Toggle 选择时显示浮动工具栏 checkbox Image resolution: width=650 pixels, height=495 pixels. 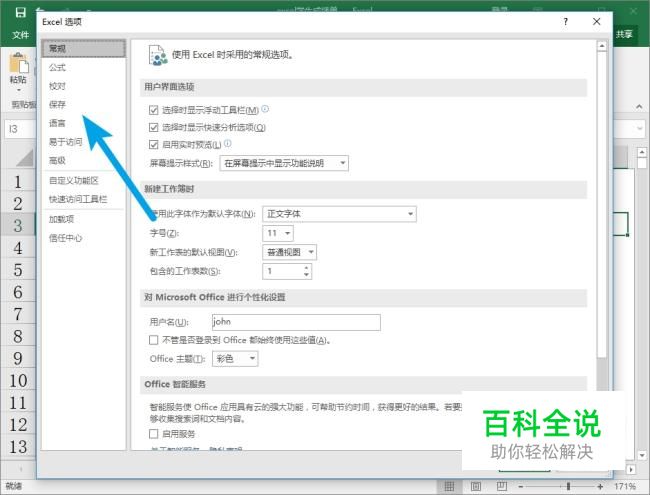[x=153, y=110]
